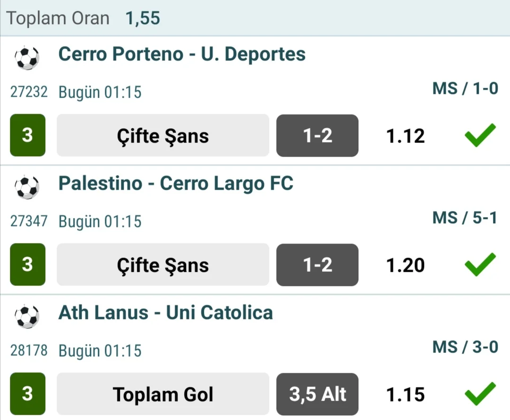
Task: Tap green number 3 badge for Ath Lanus
Action: click(x=27, y=394)
